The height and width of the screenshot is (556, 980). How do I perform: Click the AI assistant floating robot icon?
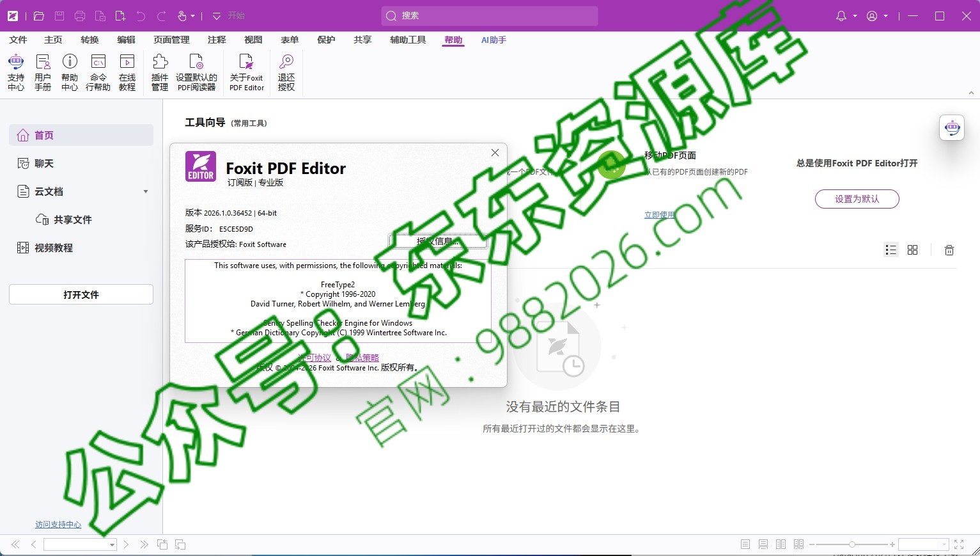coord(951,127)
